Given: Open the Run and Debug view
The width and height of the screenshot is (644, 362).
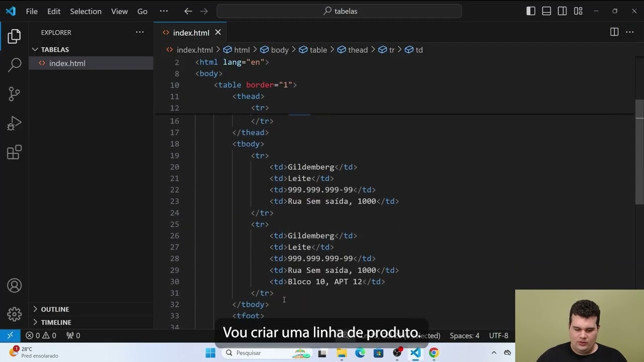Looking at the screenshot, I should pos(14,123).
